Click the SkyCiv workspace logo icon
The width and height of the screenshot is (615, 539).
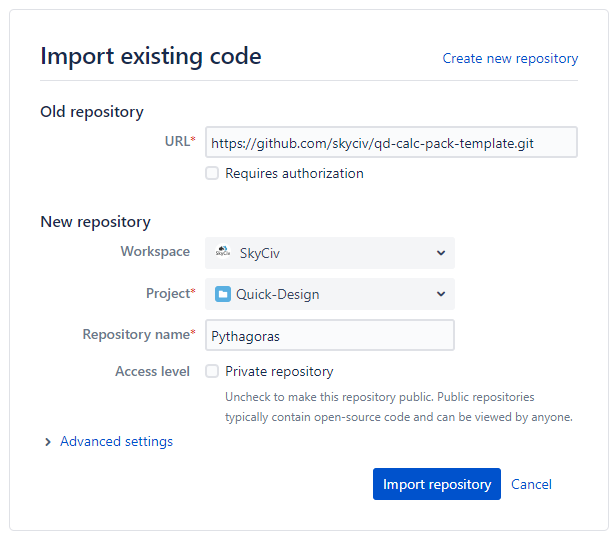click(223, 252)
